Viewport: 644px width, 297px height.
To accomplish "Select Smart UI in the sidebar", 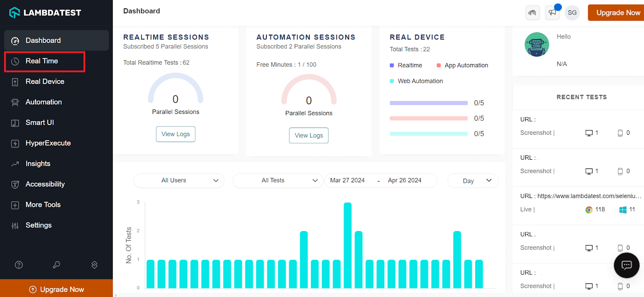I will [56, 123].
